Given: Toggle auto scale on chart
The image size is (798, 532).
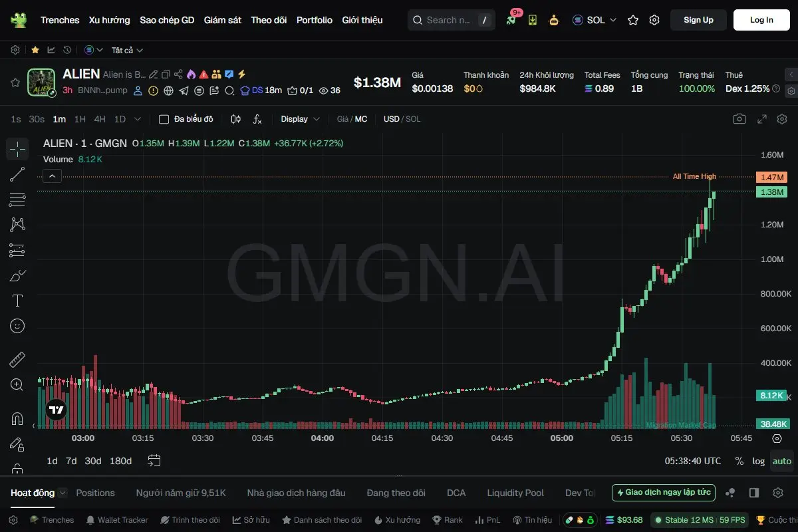Looking at the screenshot, I should click(x=782, y=461).
